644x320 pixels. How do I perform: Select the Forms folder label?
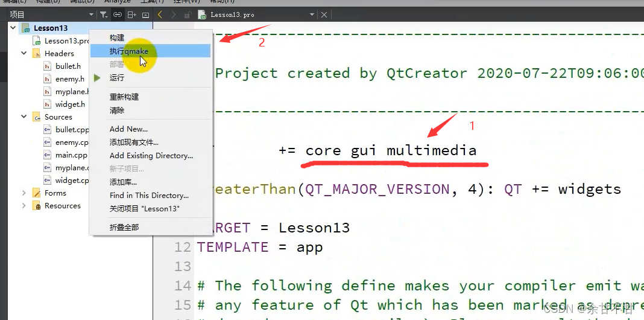pyautogui.click(x=55, y=193)
